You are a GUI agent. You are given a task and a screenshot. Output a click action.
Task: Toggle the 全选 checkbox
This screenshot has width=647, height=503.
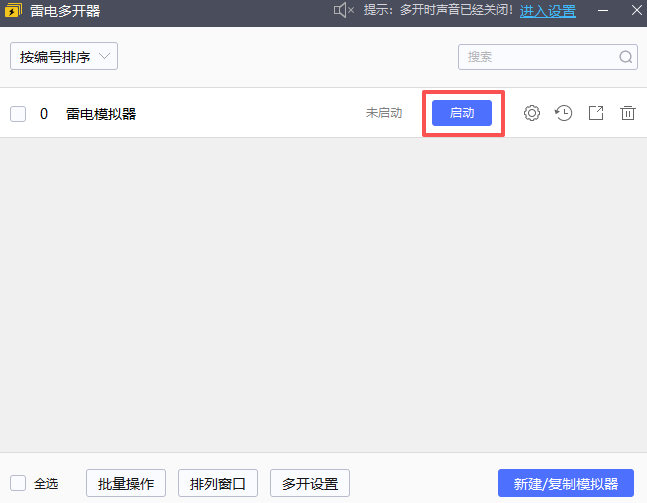coord(18,483)
